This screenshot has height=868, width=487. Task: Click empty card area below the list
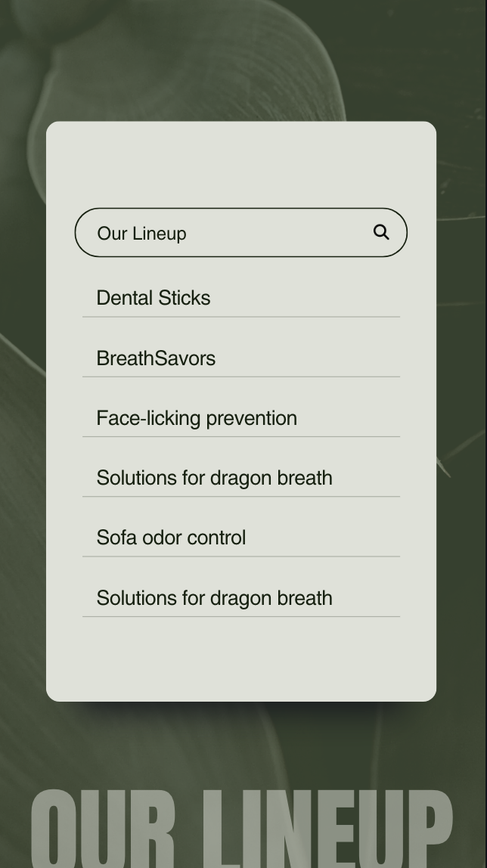click(x=240, y=659)
